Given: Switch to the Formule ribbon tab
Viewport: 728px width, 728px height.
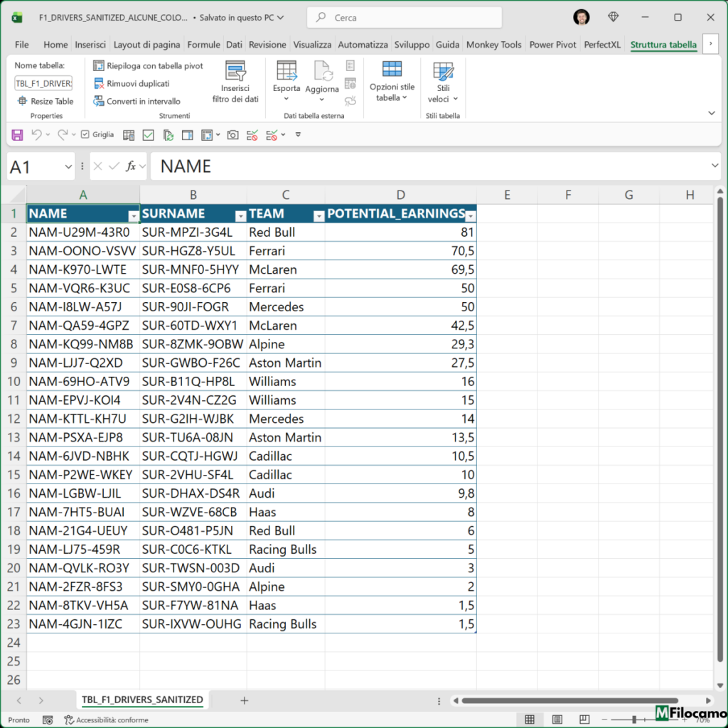Looking at the screenshot, I should point(203,45).
